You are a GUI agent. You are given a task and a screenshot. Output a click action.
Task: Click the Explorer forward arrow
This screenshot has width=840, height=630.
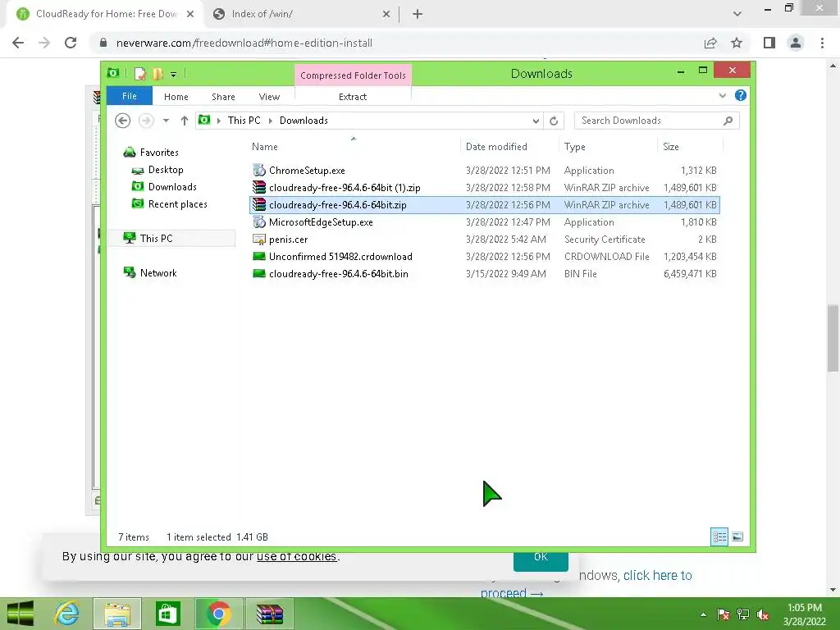pyautogui.click(x=146, y=121)
